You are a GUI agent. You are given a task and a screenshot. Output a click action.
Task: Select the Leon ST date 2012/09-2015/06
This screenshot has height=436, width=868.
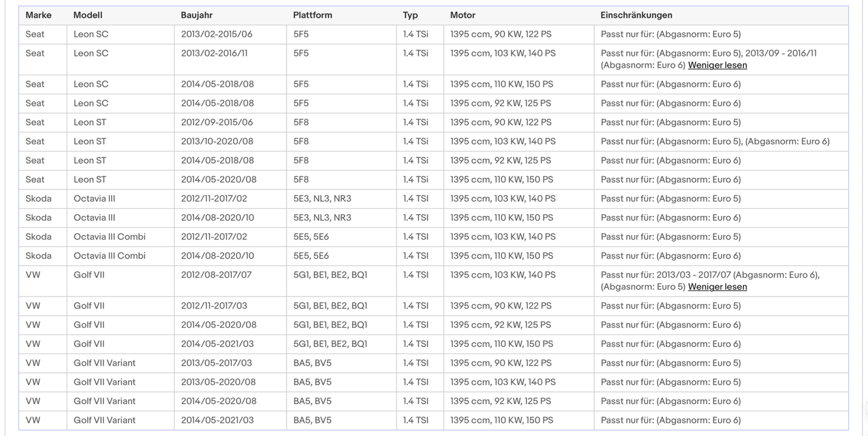click(217, 123)
